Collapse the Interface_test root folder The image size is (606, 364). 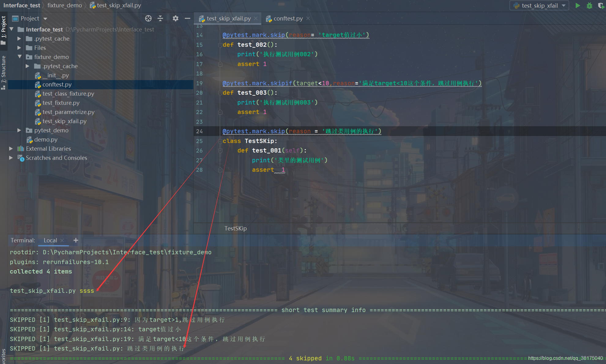pos(12,29)
